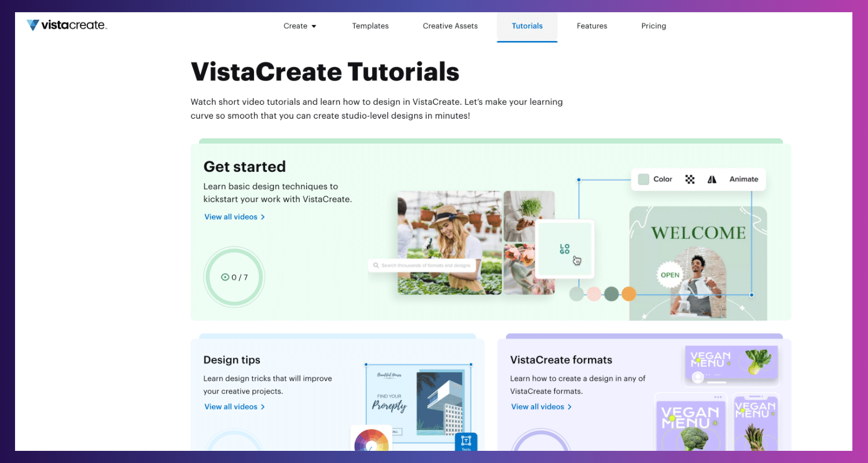Click View all videos under Design tips

pos(234,407)
